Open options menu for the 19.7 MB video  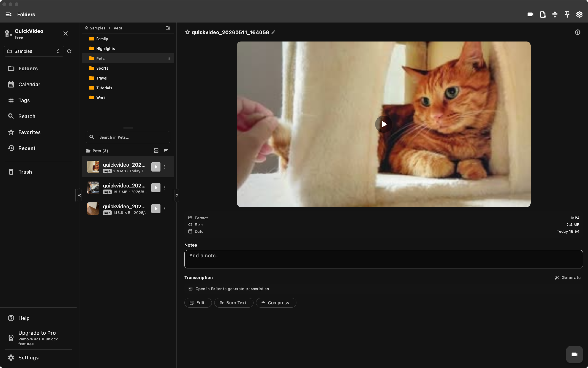[165, 188]
